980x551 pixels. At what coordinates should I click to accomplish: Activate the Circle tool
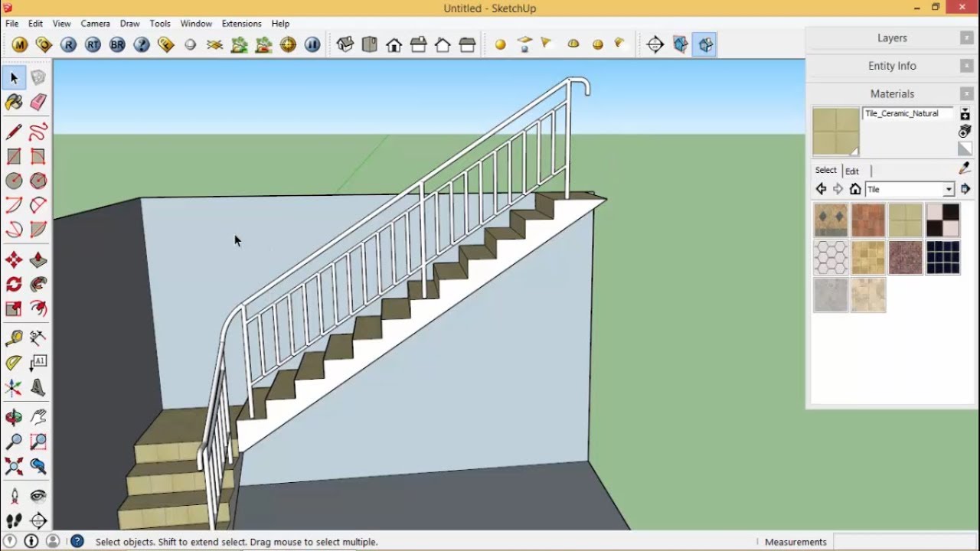pyautogui.click(x=14, y=181)
